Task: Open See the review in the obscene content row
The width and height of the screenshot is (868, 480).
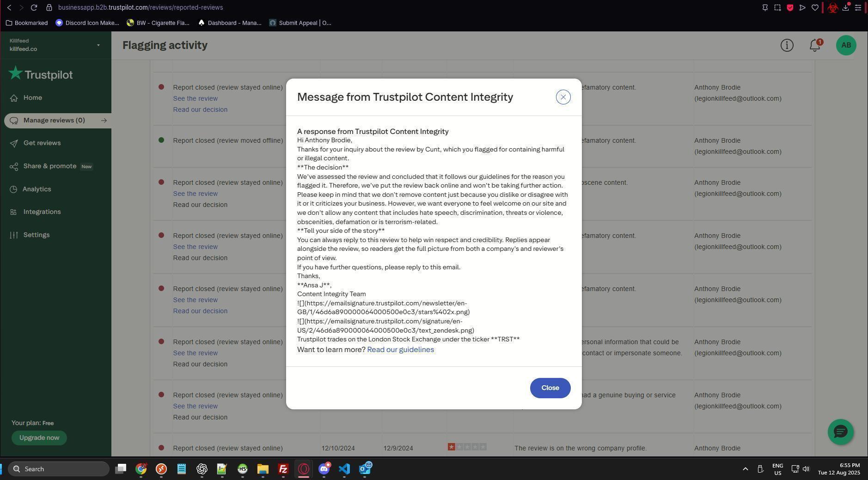Action: (195, 194)
